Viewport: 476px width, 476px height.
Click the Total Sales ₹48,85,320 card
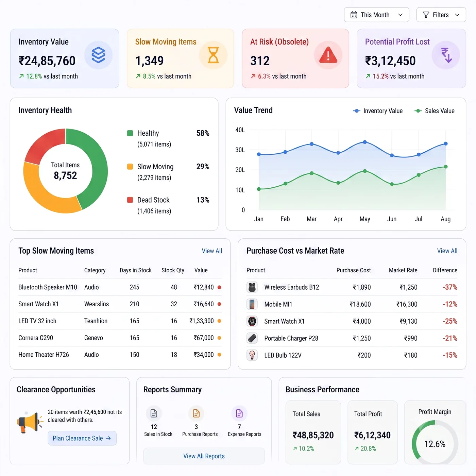coord(313,432)
